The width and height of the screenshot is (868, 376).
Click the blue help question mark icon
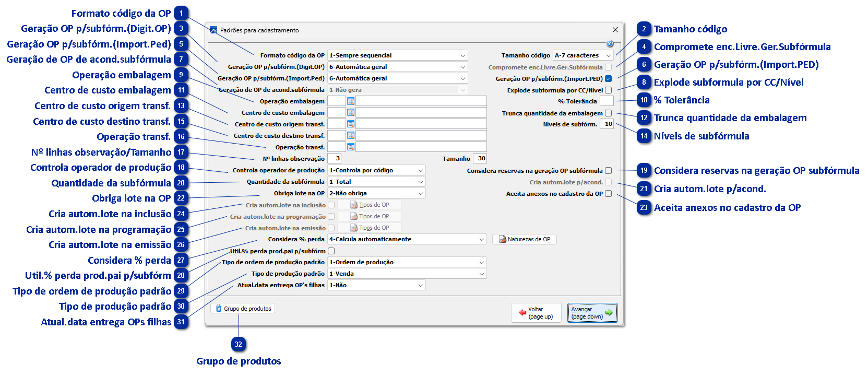pos(610,44)
